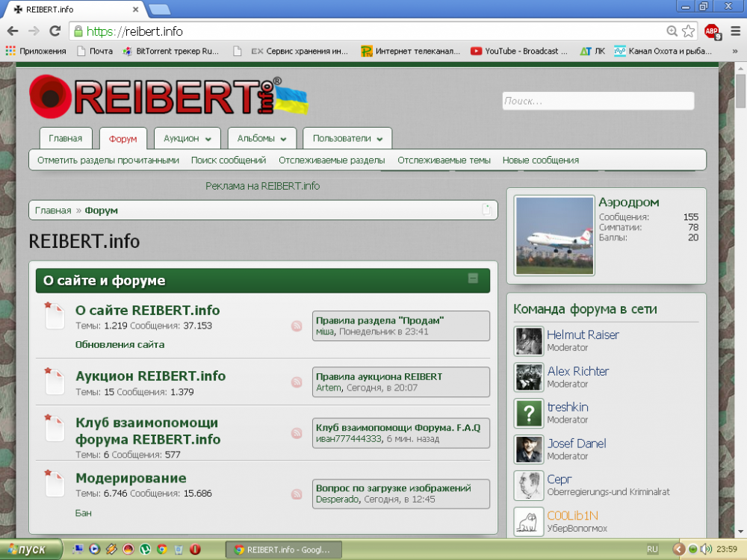This screenshot has width=747, height=560.
Task: Open the Аэродром airplane avatar thumbnail
Action: click(x=555, y=236)
